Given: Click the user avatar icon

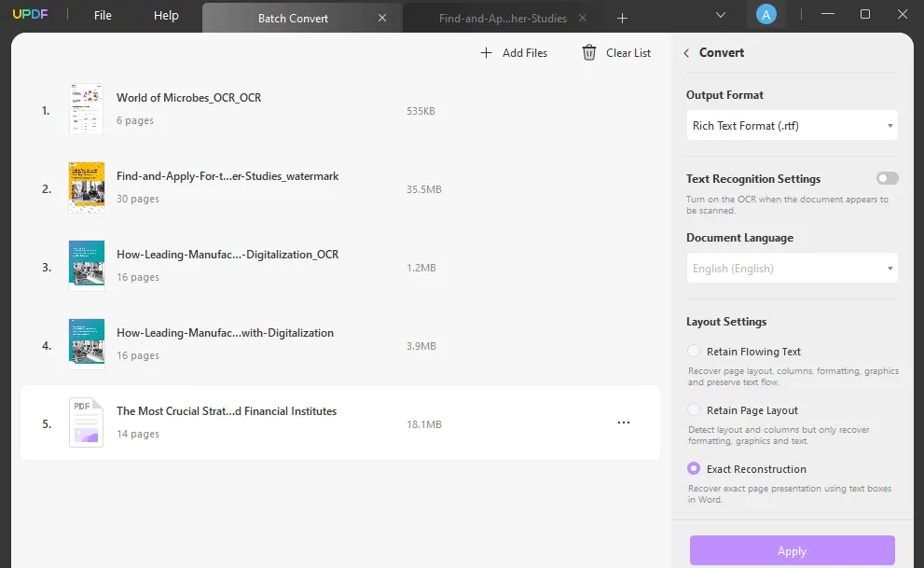Looking at the screenshot, I should coord(765,14).
